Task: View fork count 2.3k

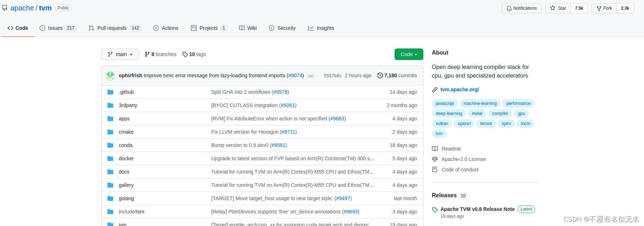Action: coord(625,8)
